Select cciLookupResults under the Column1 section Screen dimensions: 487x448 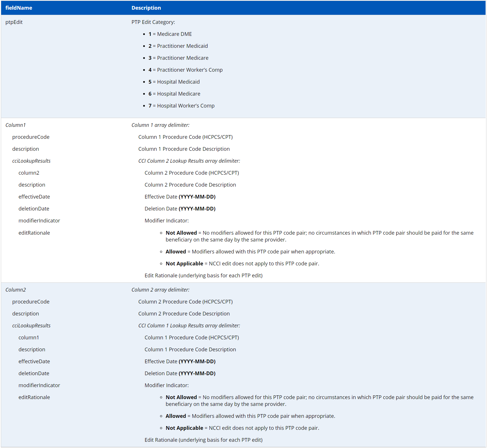click(31, 161)
